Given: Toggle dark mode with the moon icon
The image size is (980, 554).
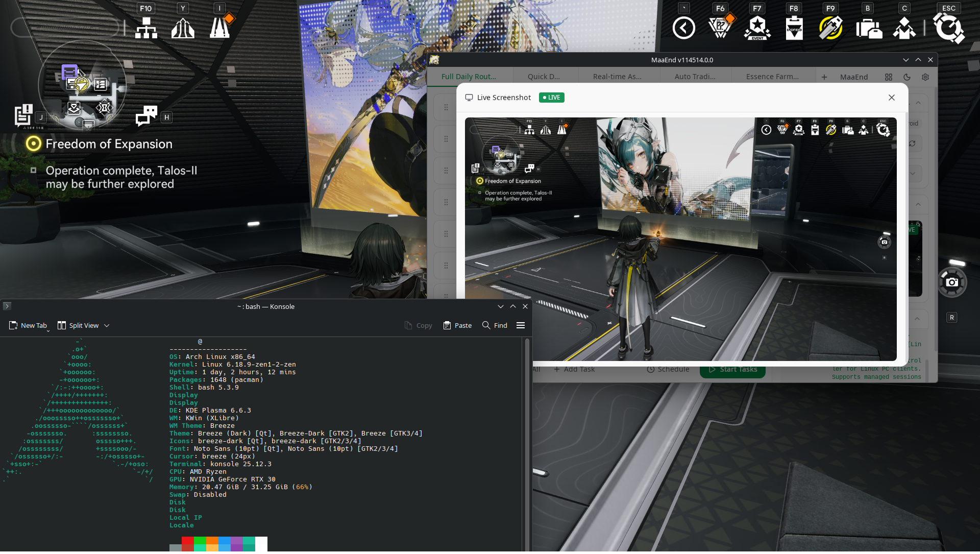Looking at the screenshot, I should click(907, 77).
